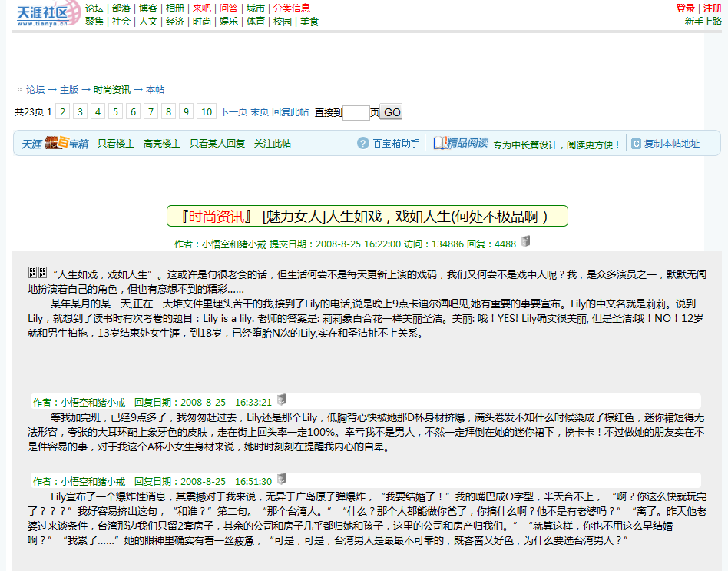Click the Tianya community logo
This screenshot has height=571, width=728.
pos(48,14)
